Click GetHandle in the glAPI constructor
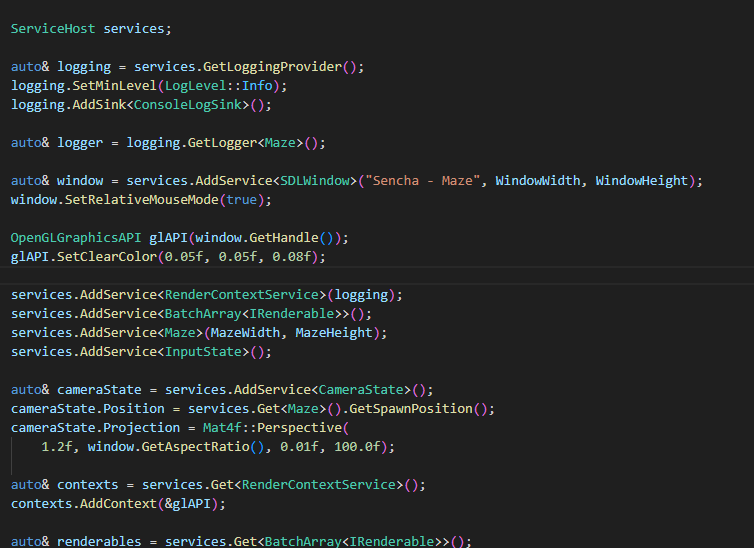The width and height of the screenshot is (754, 548). coord(284,238)
